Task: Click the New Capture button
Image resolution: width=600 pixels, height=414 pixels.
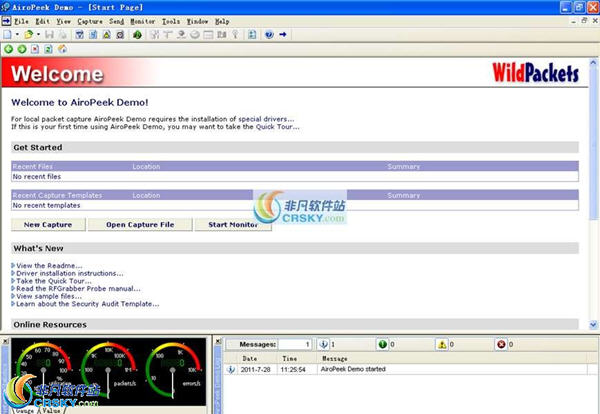Action: (48, 225)
